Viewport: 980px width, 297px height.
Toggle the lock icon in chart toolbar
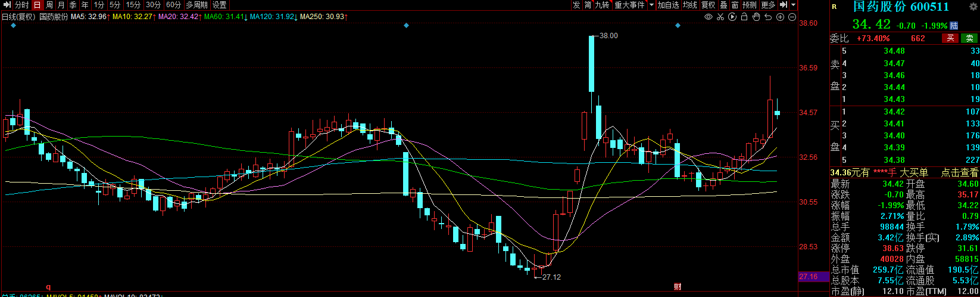744,17
